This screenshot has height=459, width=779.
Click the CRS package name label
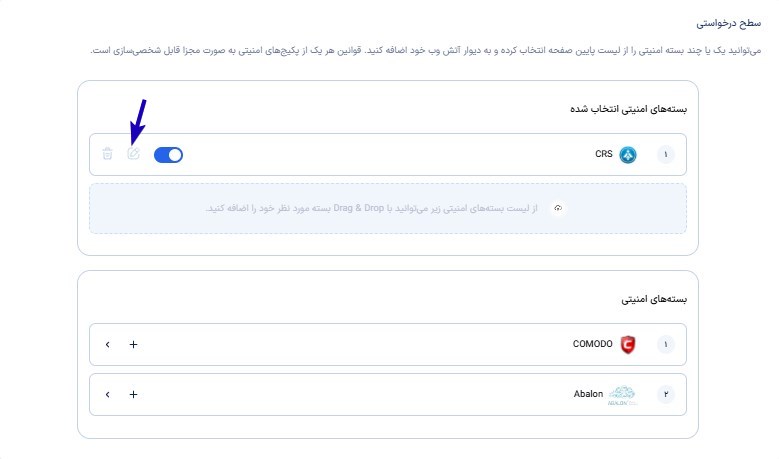(604, 154)
